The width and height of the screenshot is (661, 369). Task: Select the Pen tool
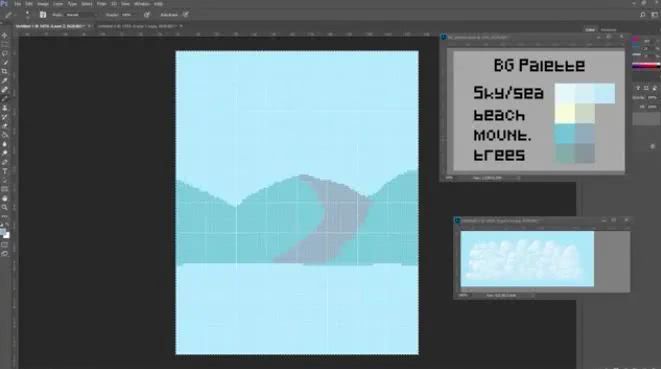[x=5, y=162]
